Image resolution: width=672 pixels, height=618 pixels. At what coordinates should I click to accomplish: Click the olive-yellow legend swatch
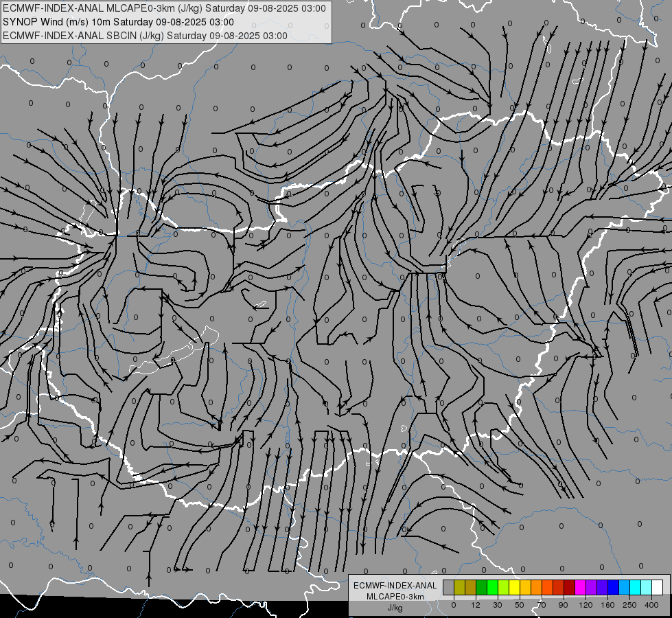(459, 587)
